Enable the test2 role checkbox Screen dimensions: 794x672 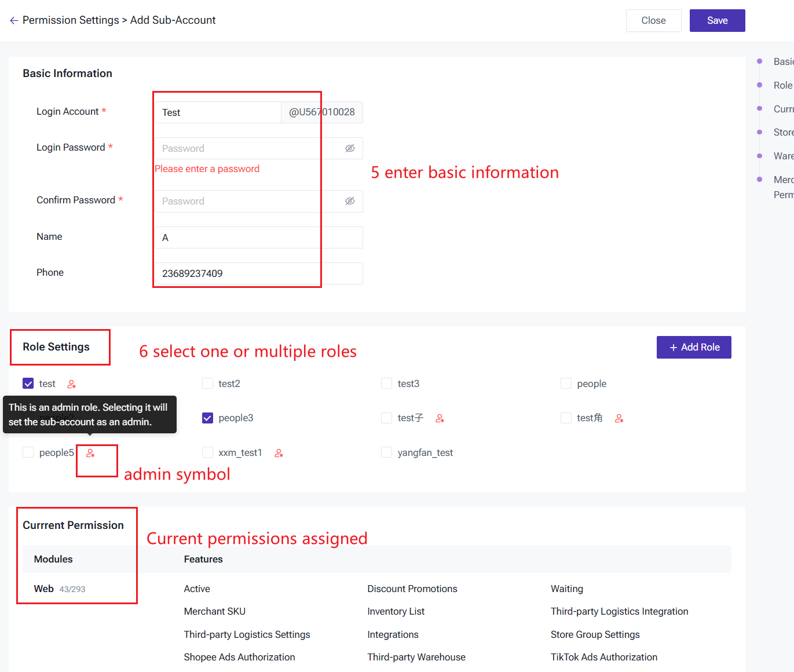click(208, 384)
